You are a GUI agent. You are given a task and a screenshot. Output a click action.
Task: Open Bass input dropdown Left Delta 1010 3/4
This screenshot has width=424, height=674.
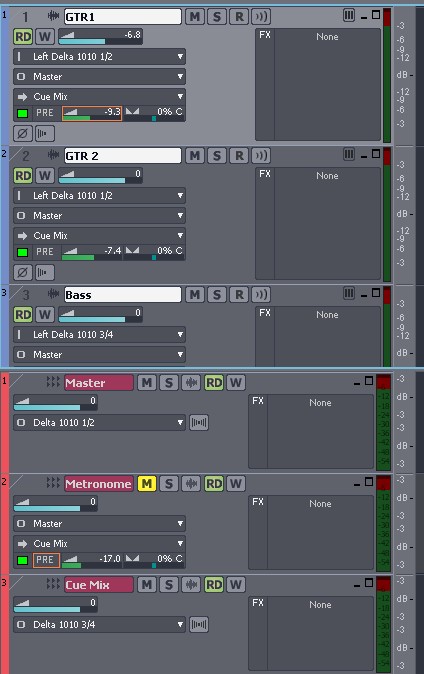point(100,334)
